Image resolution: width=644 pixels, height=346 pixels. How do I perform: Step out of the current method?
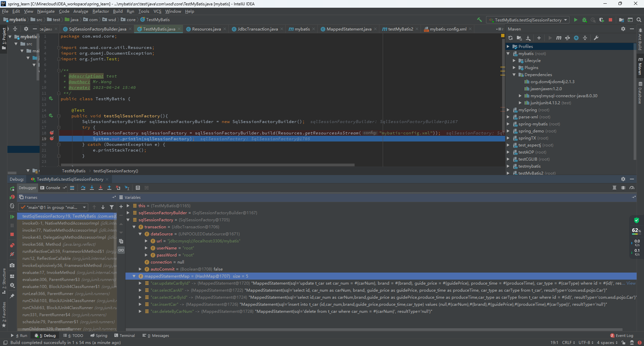(109, 188)
